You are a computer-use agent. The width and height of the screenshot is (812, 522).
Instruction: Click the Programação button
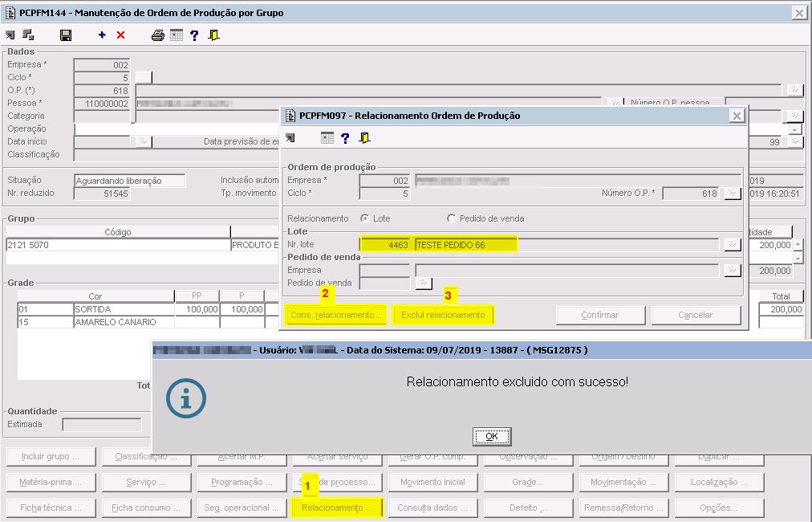(242, 482)
